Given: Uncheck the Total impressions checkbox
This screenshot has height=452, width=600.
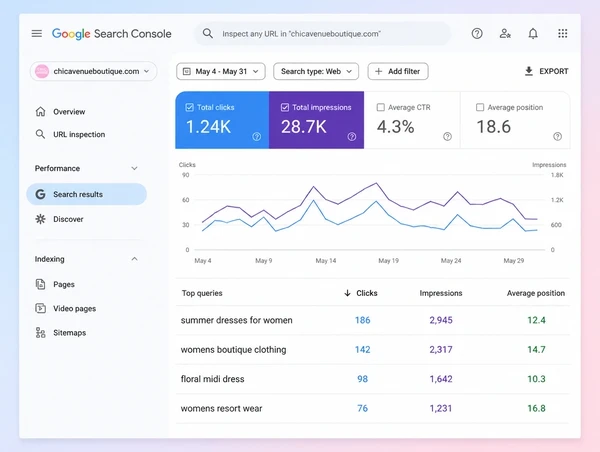Looking at the screenshot, I should tap(285, 107).
